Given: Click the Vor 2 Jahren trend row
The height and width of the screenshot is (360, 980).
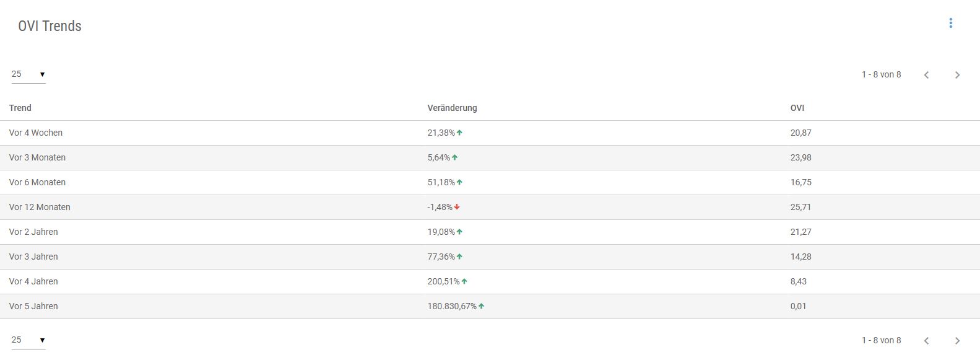Looking at the screenshot, I should point(33,232).
